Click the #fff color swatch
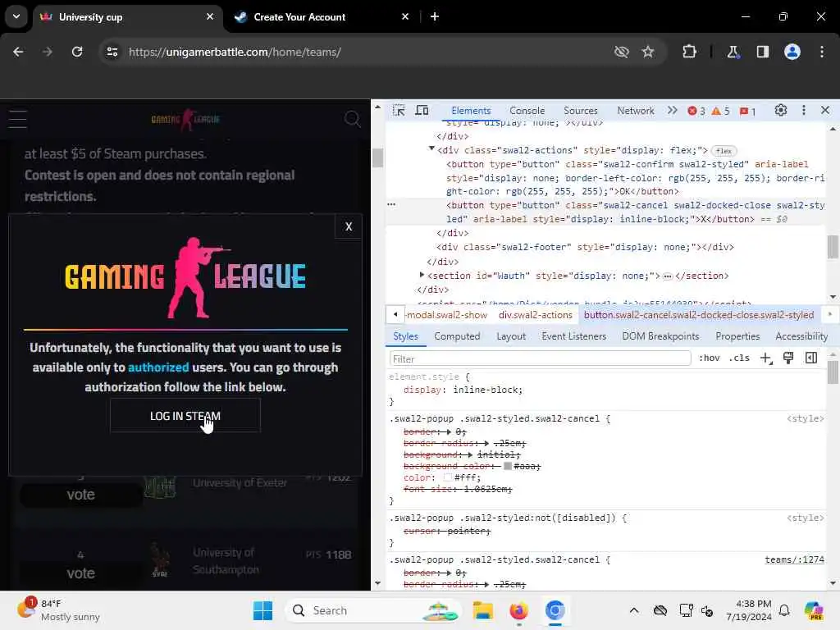 tap(448, 477)
